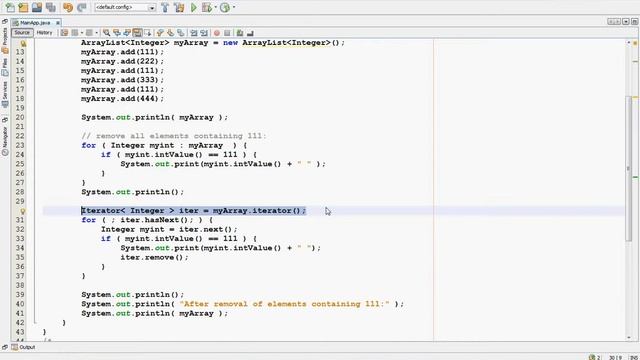The height and width of the screenshot is (360, 640).
Task: Open the Output window button
Action: coord(23,347)
